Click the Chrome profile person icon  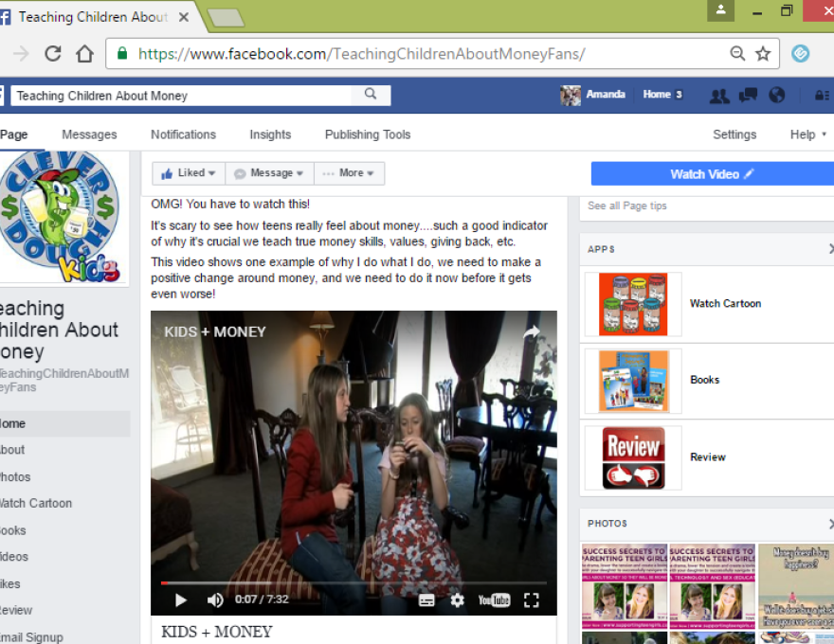(x=720, y=10)
